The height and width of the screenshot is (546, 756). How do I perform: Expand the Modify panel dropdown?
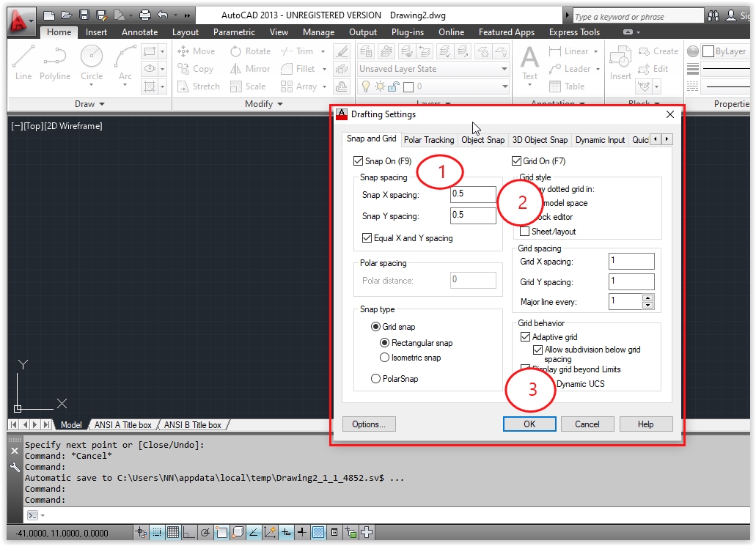(264, 104)
